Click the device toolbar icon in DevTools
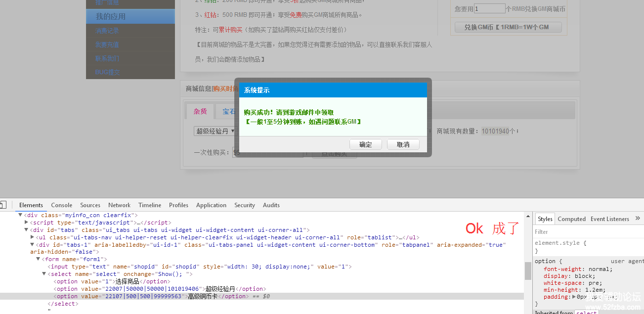This screenshot has height=314, width=644. (2, 205)
